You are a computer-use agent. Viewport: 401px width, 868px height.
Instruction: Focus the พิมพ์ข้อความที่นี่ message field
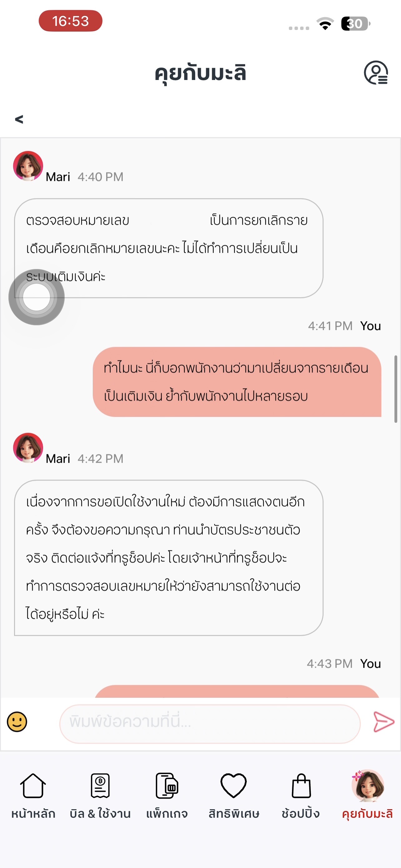[x=210, y=722]
